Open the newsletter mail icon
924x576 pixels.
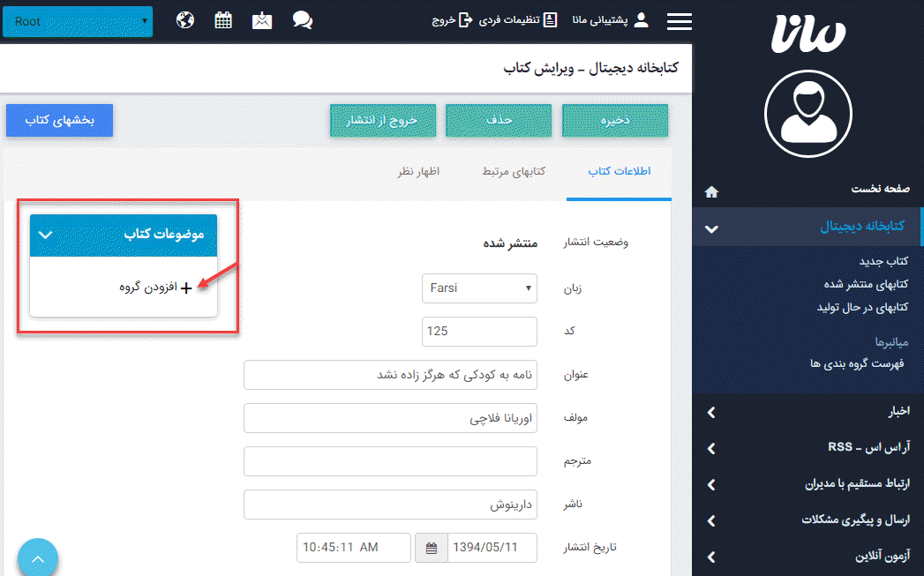pyautogui.click(x=262, y=19)
